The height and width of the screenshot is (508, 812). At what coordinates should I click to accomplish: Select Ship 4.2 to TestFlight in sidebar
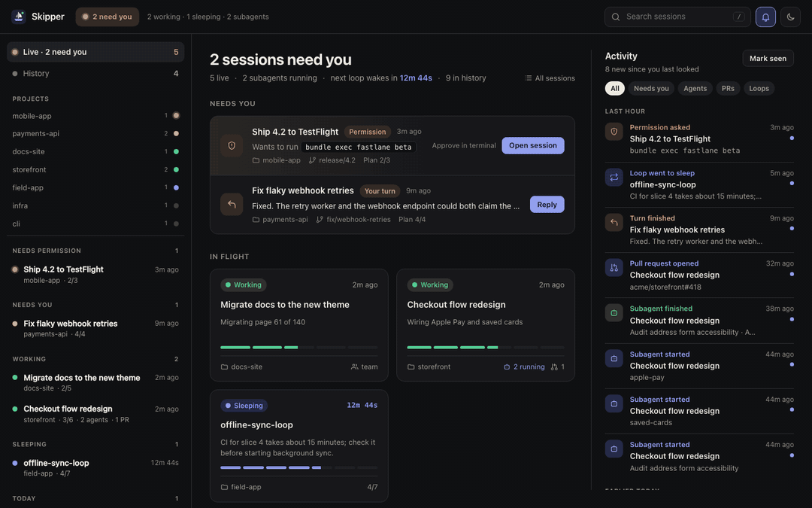tap(95, 275)
